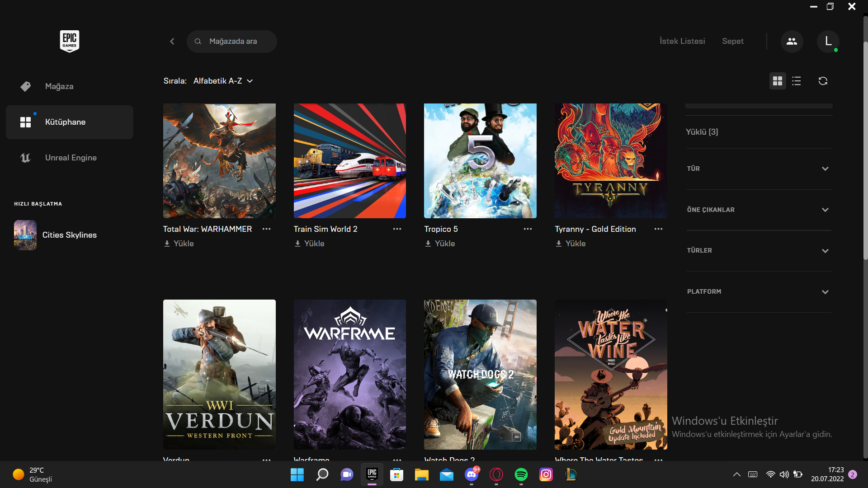Show hidden system tray icons
Screen dimensions: 868x488
(736, 474)
